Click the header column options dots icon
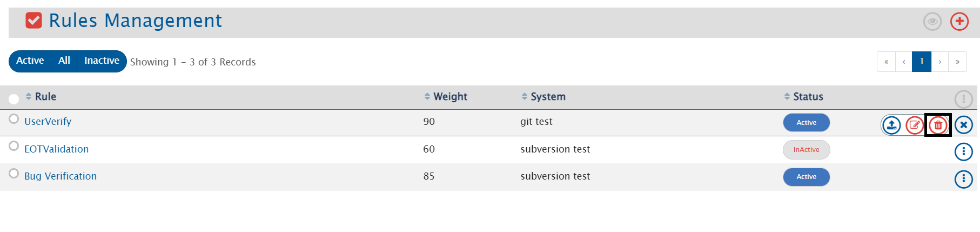980x232 pixels. (964, 99)
